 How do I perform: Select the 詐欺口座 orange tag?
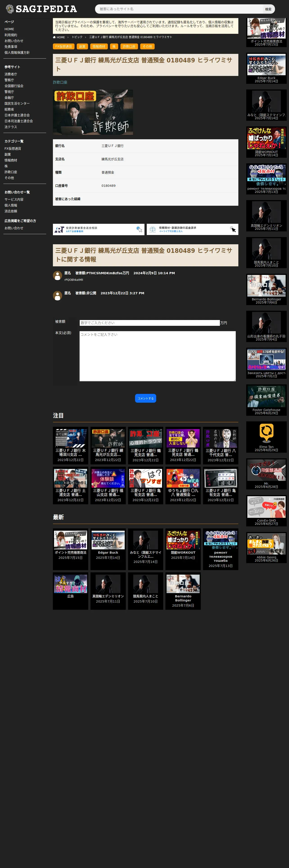(x=129, y=46)
